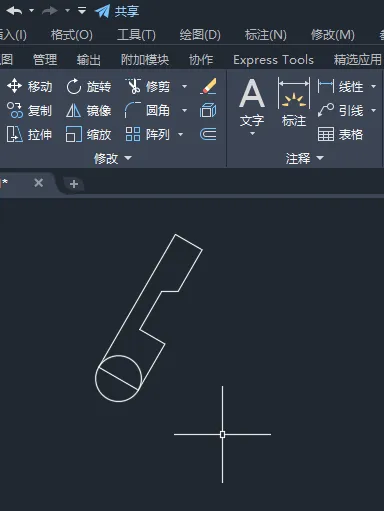This screenshot has width=384, height=511.
Task: Switch to the 管理 ribbon tab
Action: pyautogui.click(x=45, y=60)
